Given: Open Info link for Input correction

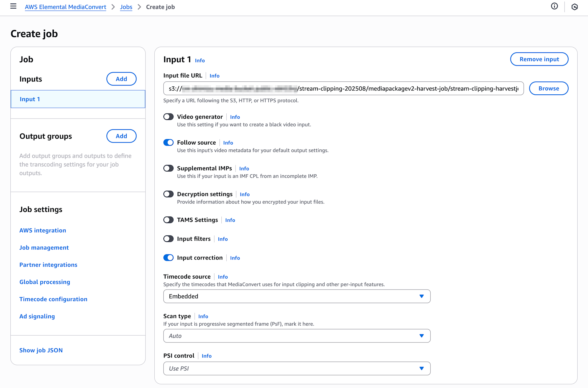Looking at the screenshot, I should pos(235,258).
